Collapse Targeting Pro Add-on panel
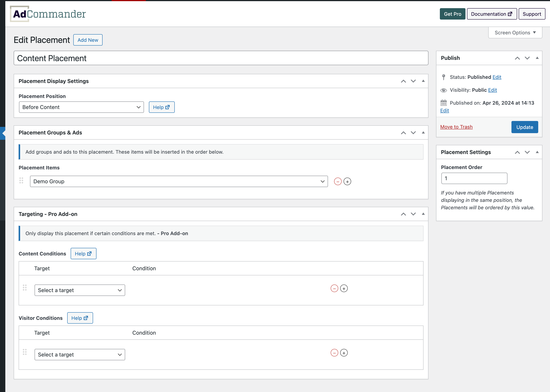The height and width of the screenshot is (392, 550). (423, 214)
